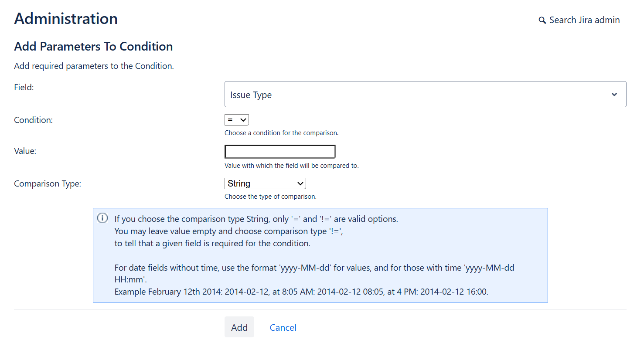The height and width of the screenshot is (343, 644).
Task: Click the line about valid String comparison options
Action: pos(256,219)
